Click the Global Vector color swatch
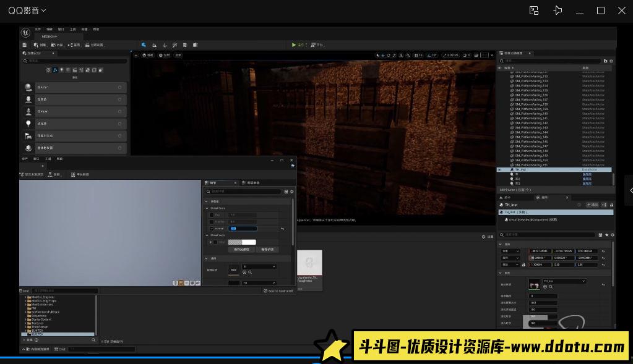The height and width of the screenshot is (364, 633). pyautogui.click(x=242, y=242)
